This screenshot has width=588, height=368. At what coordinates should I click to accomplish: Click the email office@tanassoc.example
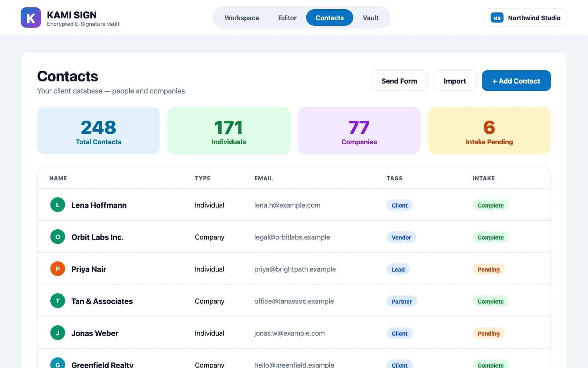[x=294, y=301]
